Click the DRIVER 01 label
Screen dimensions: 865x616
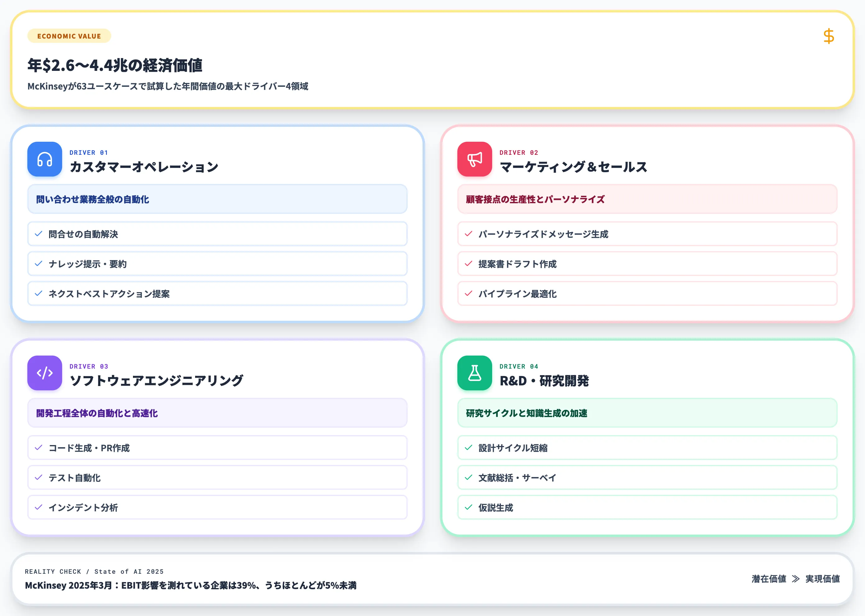(89, 153)
